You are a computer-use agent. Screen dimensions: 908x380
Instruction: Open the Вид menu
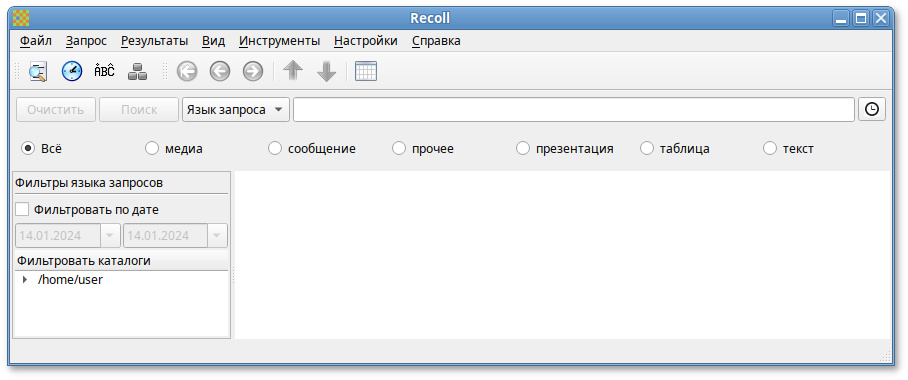point(214,41)
